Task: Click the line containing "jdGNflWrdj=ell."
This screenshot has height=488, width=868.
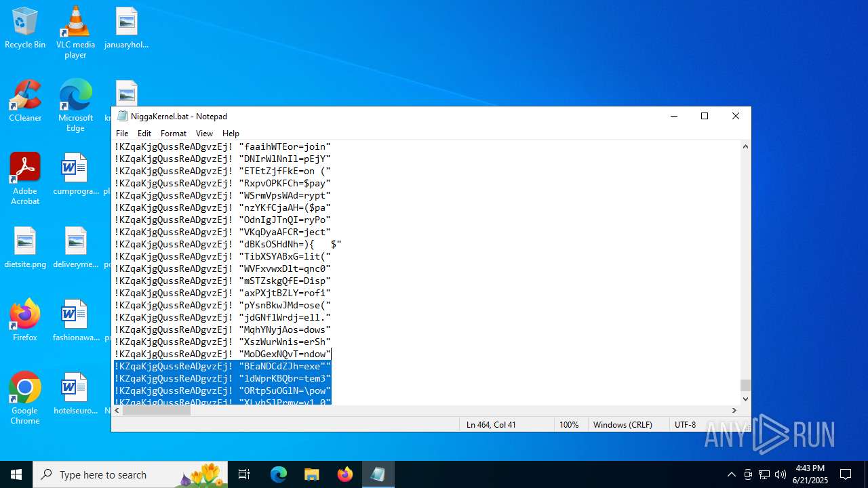Action: pos(222,317)
